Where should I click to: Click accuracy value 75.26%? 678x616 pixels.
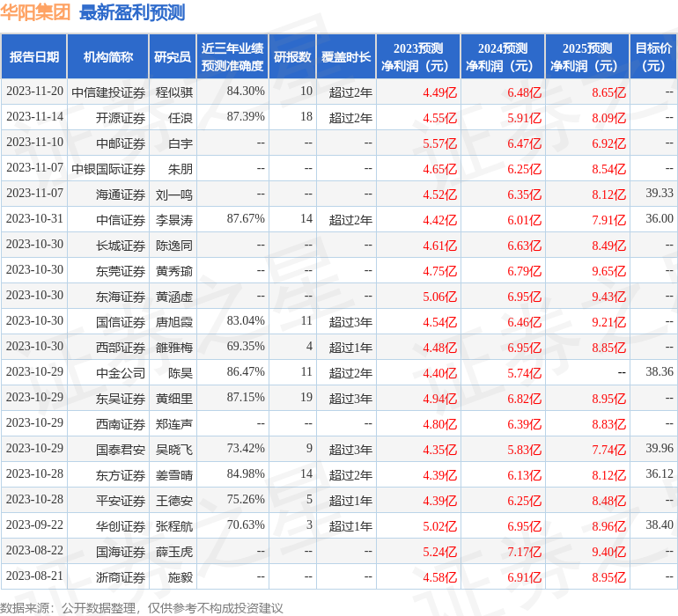pyautogui.click(x=246, y=499)
